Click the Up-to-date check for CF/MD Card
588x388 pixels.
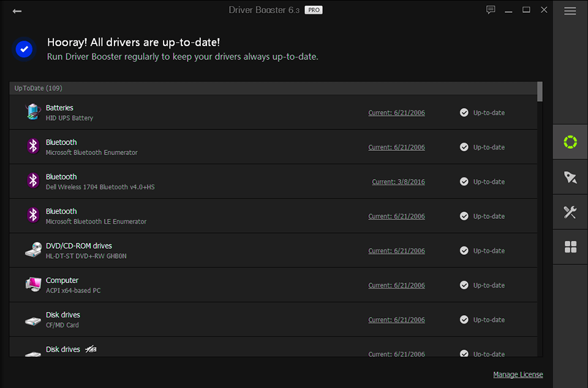[464, 319]
